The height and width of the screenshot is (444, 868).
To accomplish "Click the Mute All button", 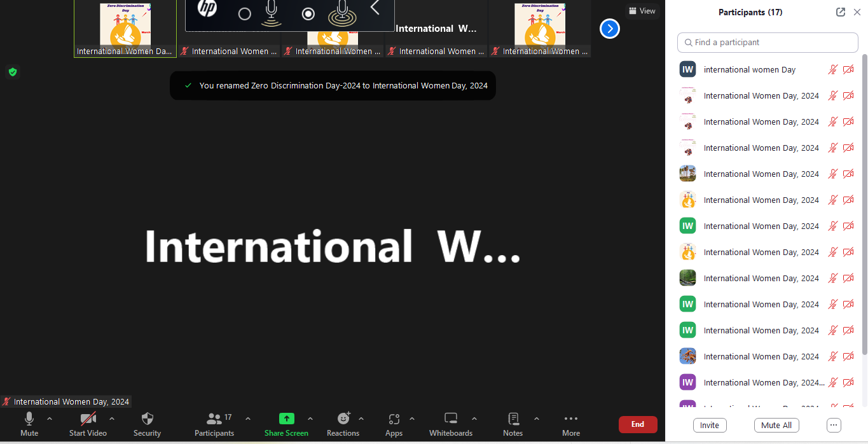I will pyautogui.click(x=776, y=426).
